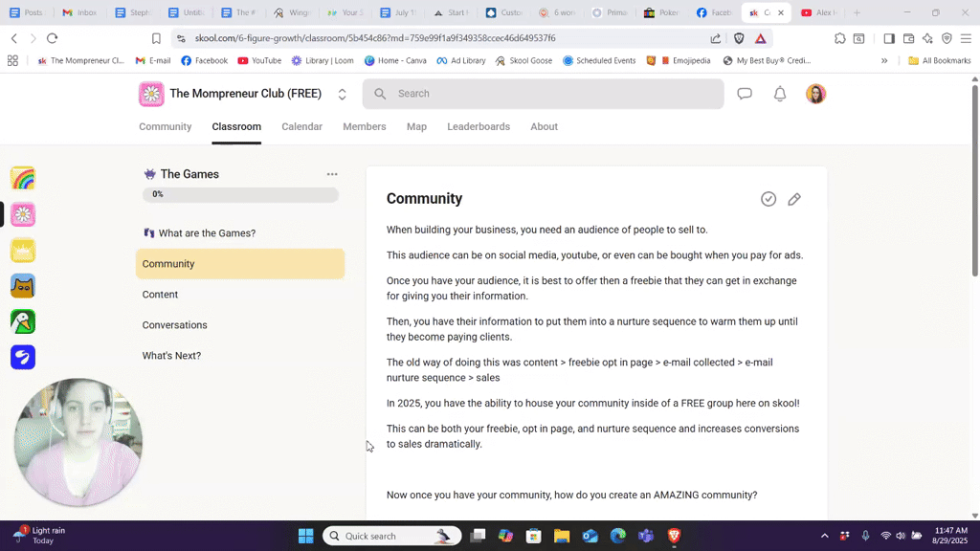This screenshot has height=551, width=980.
Task: Expand the group switcher arrows next to the club name
Action: click(x=342, y=94)
